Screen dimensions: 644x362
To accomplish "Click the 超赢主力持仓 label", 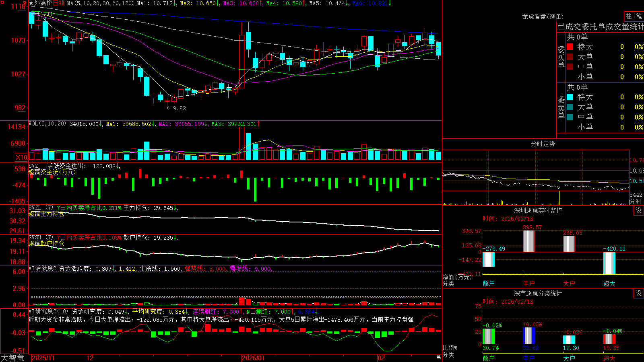I will pos(46,214).
